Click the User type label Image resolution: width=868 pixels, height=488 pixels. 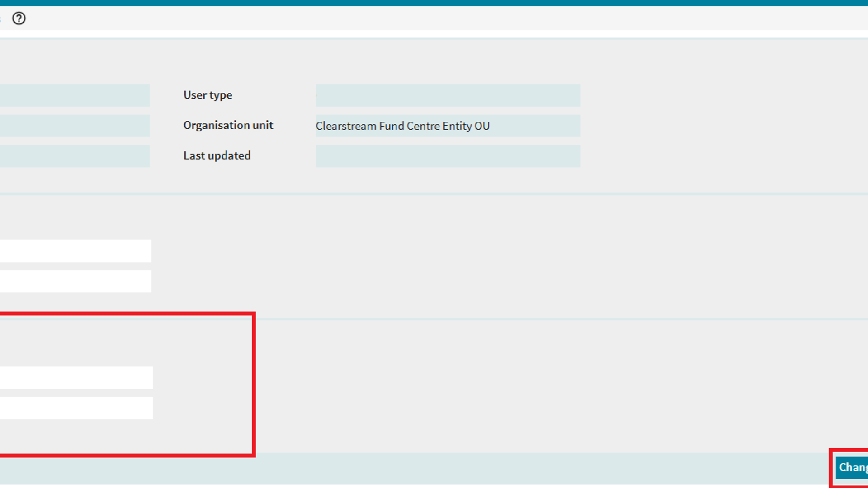208,95
